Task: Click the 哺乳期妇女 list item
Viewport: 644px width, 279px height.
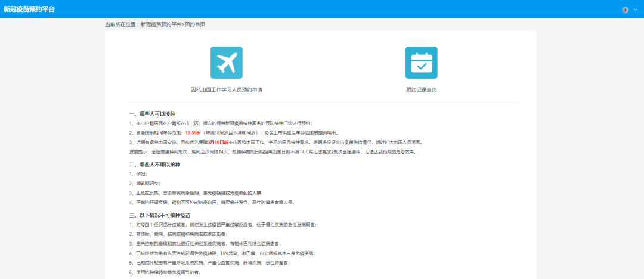Action: coord(144,183)
